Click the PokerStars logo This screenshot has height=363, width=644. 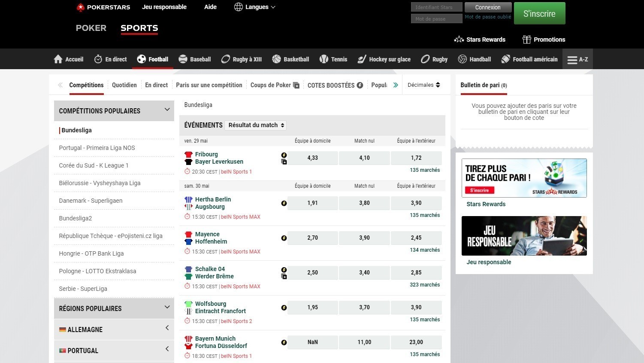(103, 7)
